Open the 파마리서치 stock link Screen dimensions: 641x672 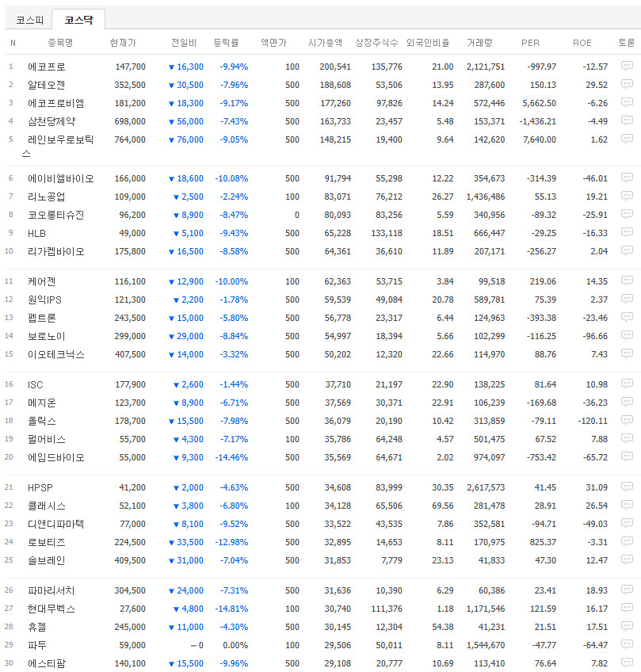(51, 590)
